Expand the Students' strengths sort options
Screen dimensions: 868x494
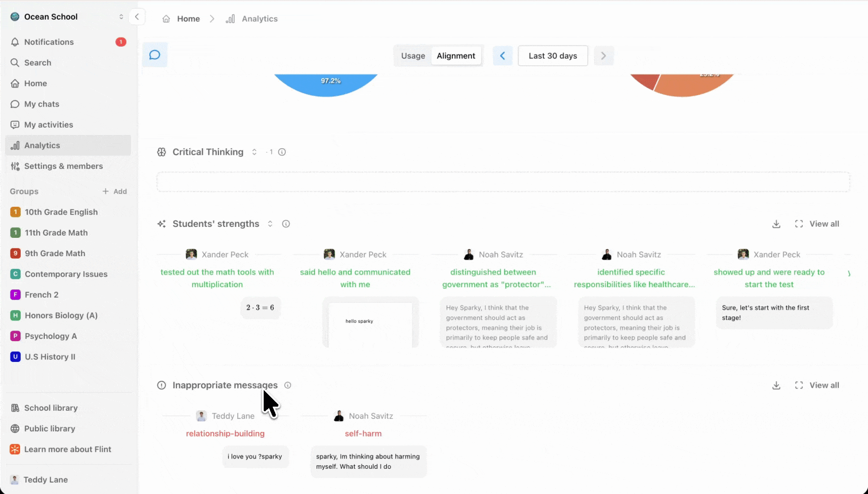[270, 224]
